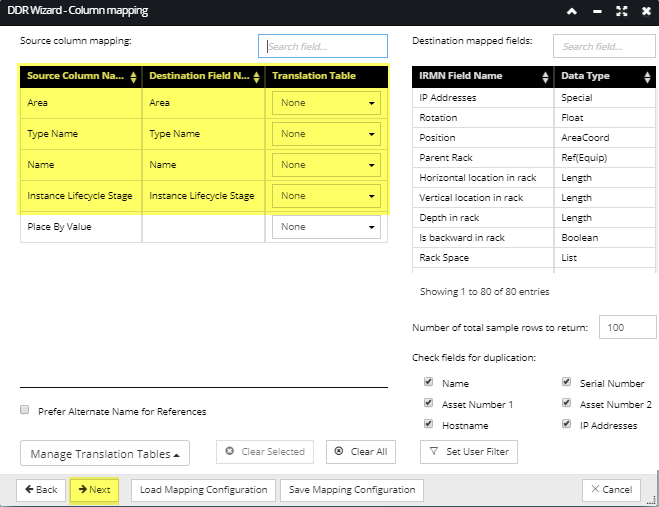Image resolution: width=659 pixels, height=507 pixels.
Task: Click Translation Table column header
Action: click(x=326, y=77)
